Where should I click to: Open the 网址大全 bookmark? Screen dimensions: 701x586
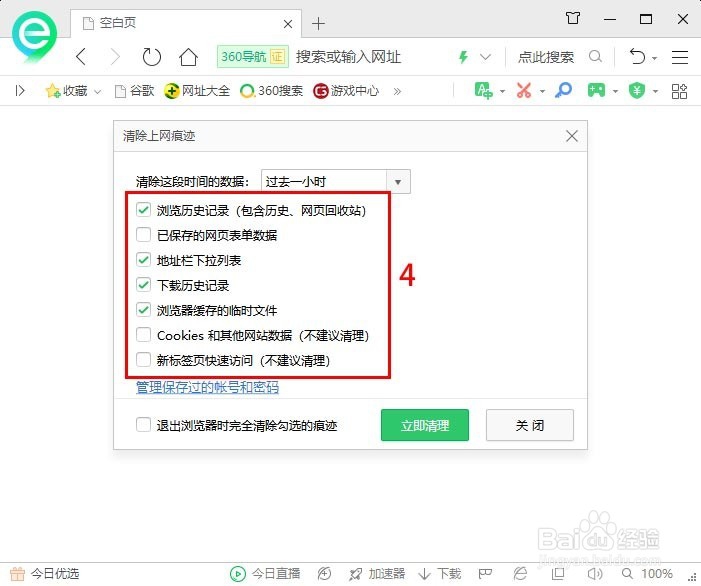[x=197, y=91]
